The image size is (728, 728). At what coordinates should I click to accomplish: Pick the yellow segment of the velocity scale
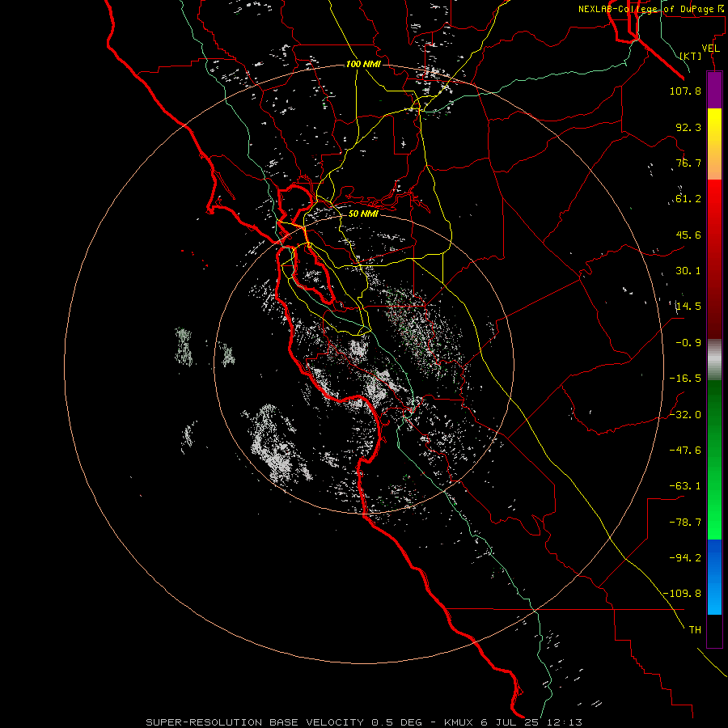coord(714,144)
